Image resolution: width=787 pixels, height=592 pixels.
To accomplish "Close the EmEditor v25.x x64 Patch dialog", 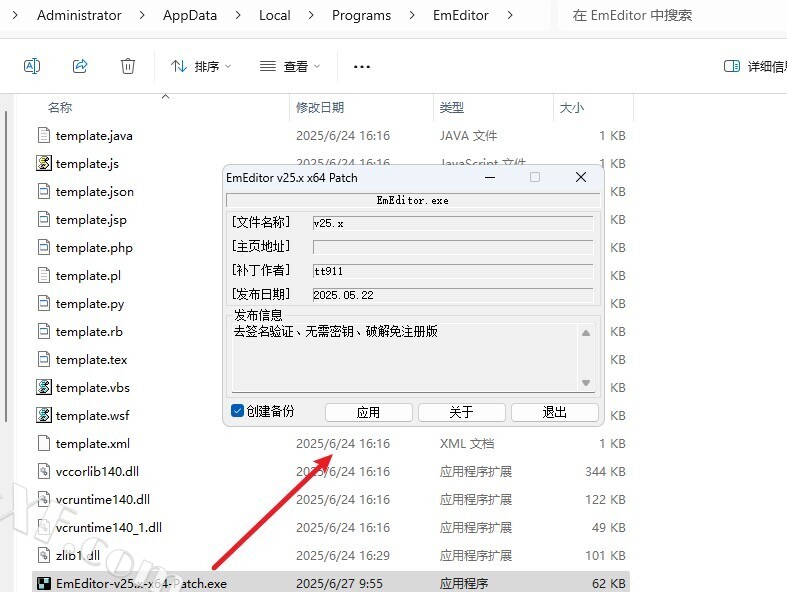I will [x=581, y=177].
